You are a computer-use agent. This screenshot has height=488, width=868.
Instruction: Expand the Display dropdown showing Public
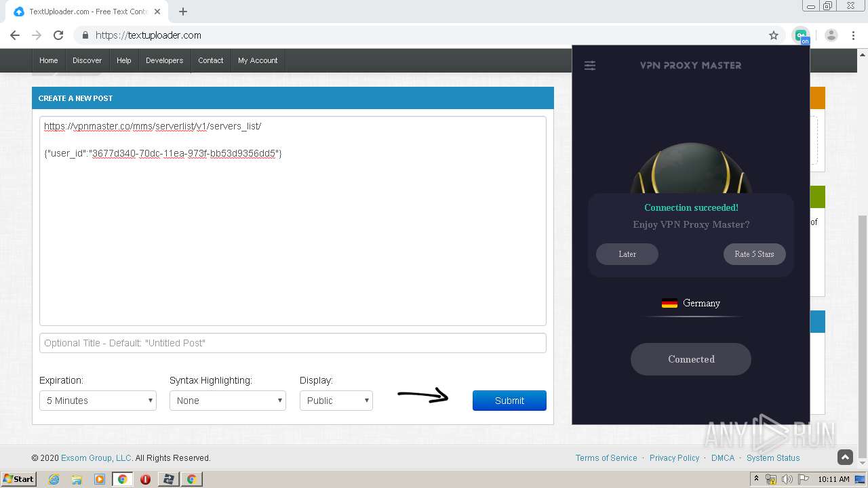336,401
